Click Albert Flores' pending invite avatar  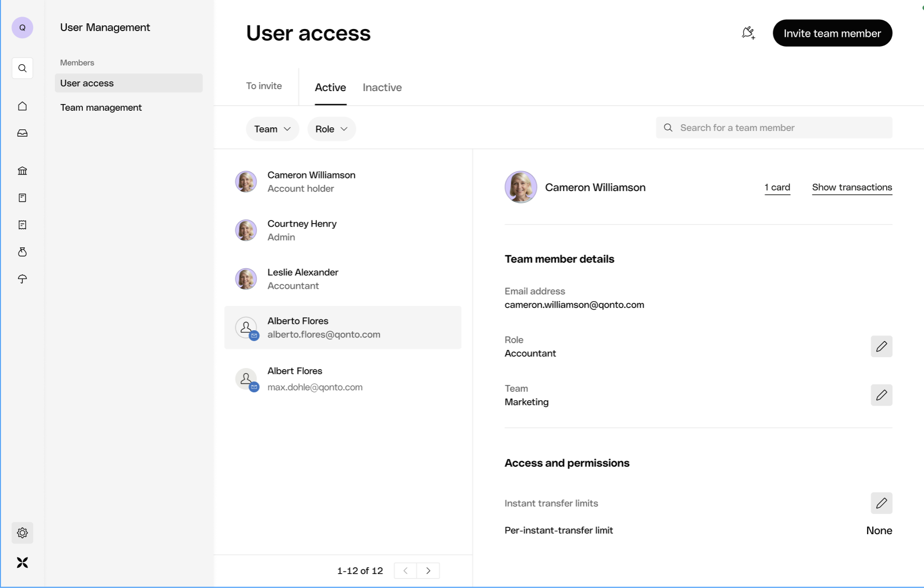[246, 379]
